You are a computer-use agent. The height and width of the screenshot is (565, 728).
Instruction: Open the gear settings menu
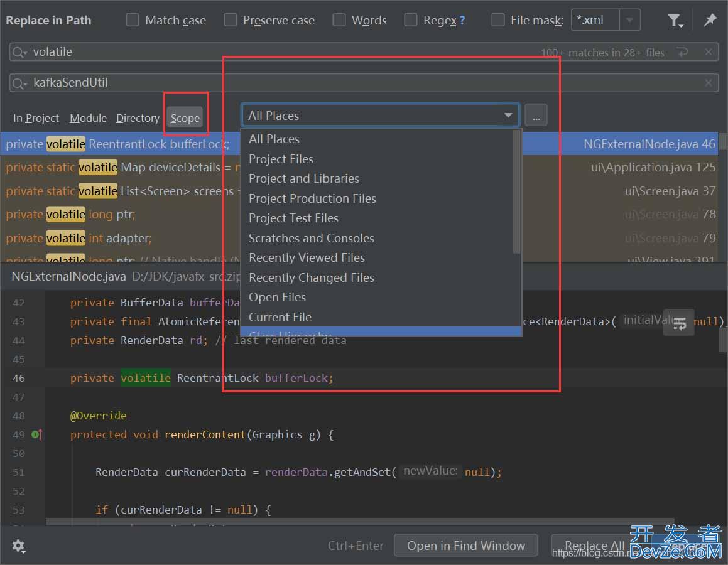tap(19, 546)
